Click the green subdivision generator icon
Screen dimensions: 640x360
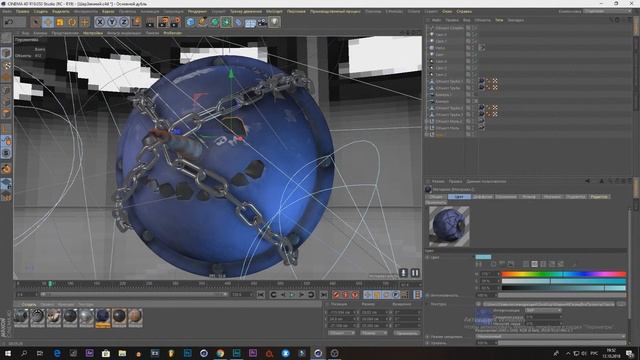[x=215, y=22]
